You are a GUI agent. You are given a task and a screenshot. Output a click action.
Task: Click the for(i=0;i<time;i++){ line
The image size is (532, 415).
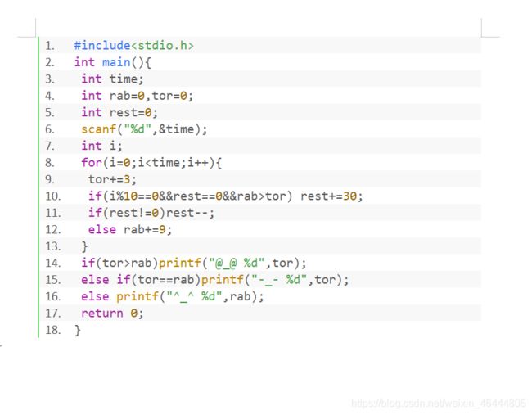coord(151,163)
